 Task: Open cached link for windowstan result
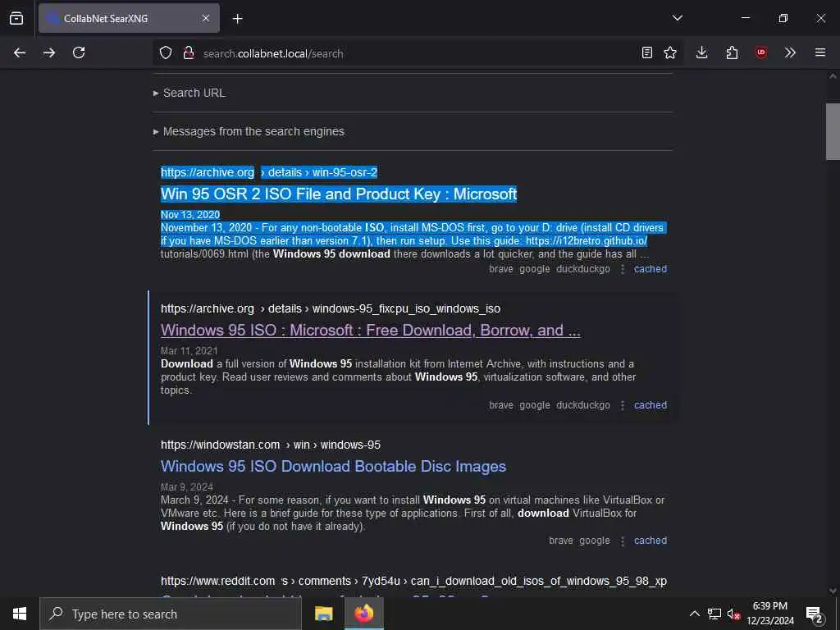click(651, 541)
